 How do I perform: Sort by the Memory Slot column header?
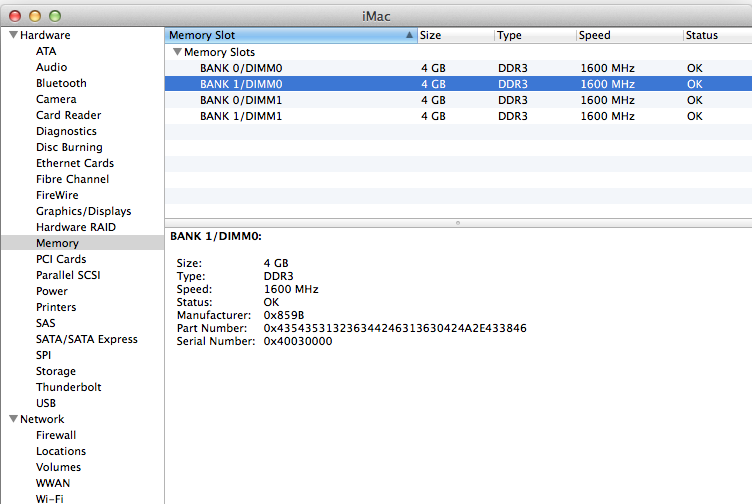[x=291, y=35]
